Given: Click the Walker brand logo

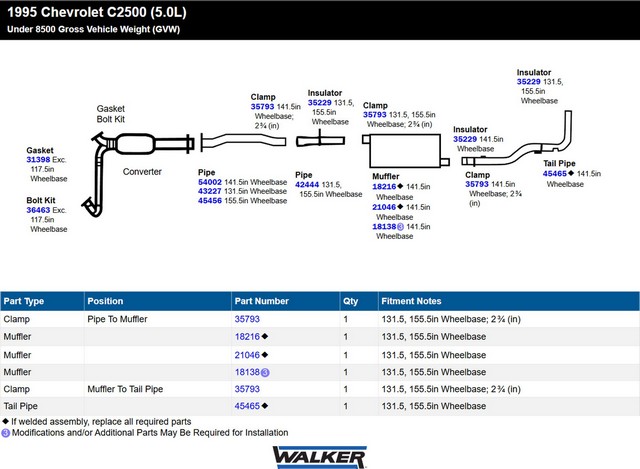Looking at the screenshot, I should (320, 457).
